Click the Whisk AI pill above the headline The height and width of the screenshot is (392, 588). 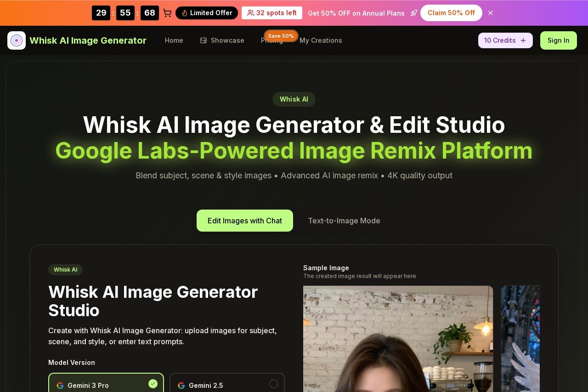coord(294,99)
